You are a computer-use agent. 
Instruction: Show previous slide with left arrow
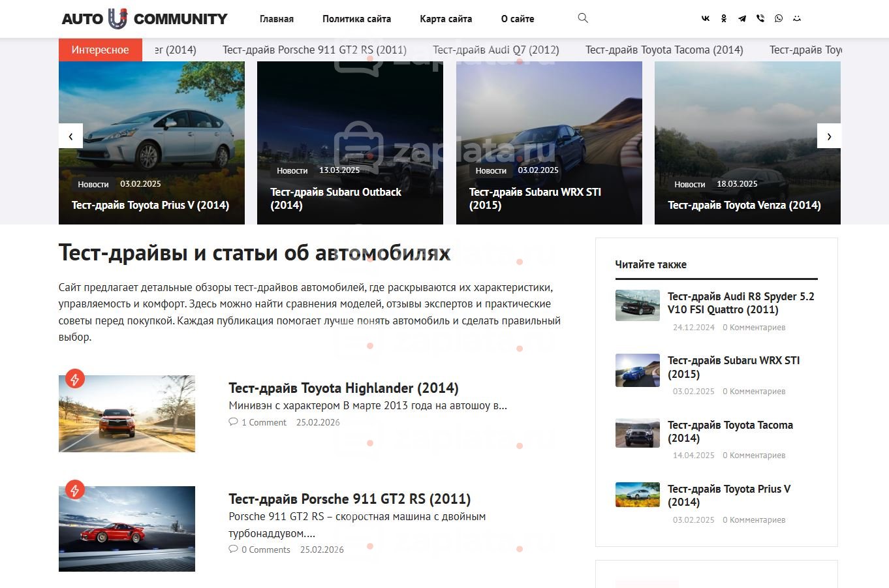point(70,136)
